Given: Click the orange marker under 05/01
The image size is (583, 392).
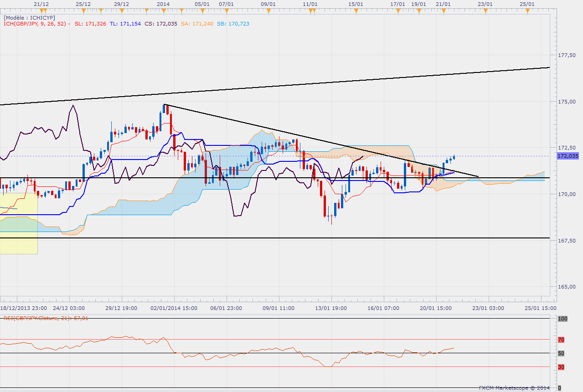Looking at the screenshot, I should pos(201,10).
